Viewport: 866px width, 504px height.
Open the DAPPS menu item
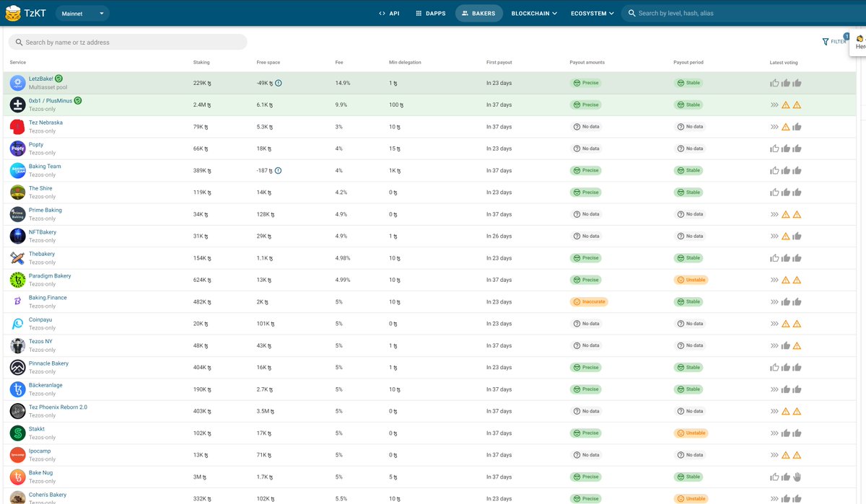pos(431,13)
